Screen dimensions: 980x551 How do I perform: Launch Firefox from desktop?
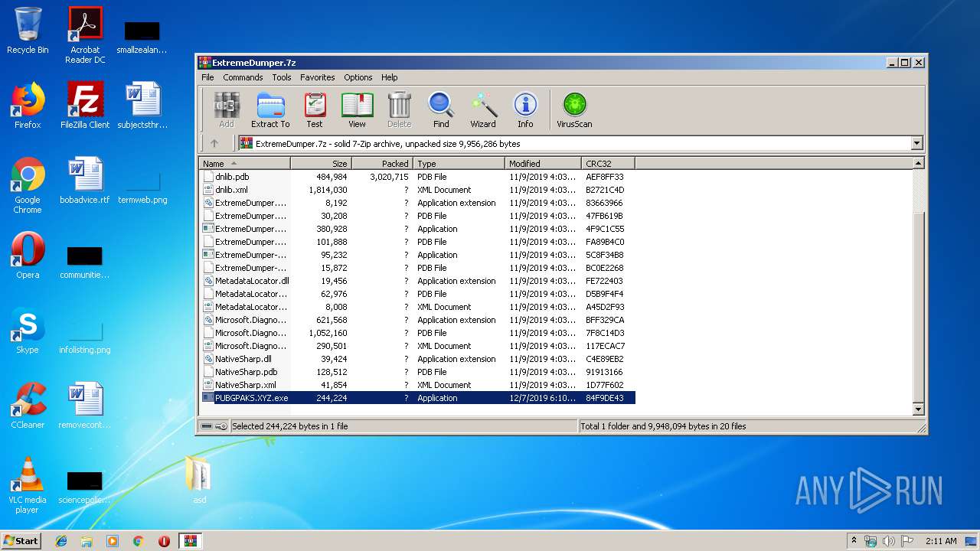coord(28,106)
